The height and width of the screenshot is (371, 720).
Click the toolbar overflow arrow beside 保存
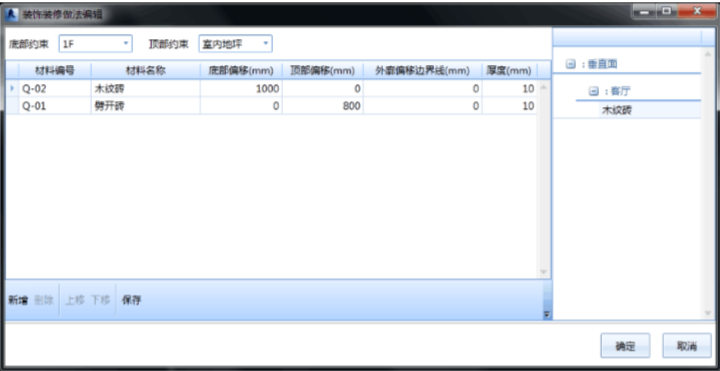(x=546, y=315)
